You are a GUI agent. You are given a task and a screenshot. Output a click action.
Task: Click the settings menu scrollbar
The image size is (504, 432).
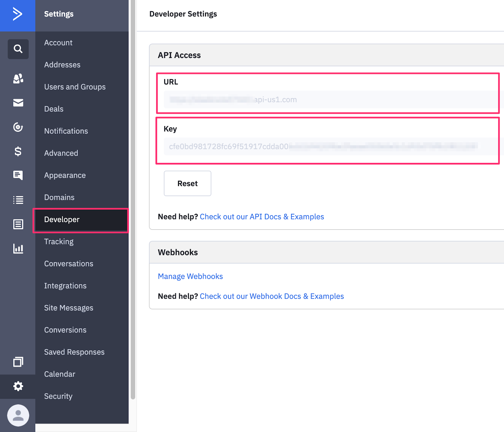[x=133, y=202]
